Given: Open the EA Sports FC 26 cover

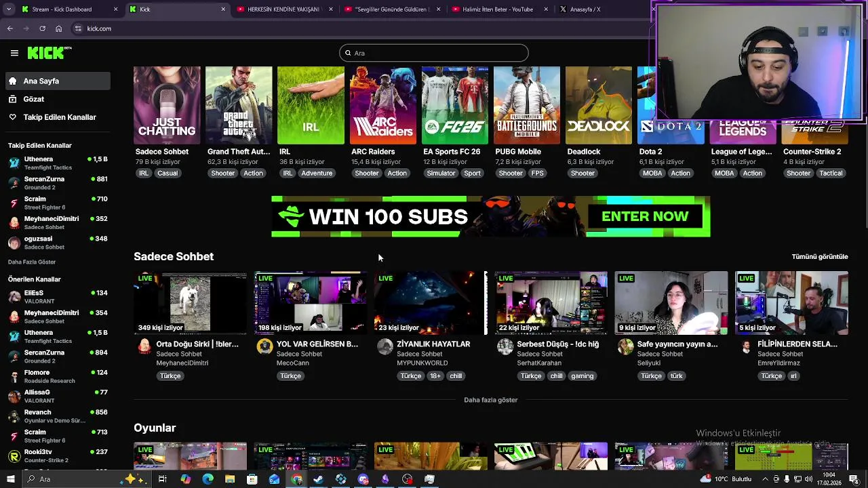Looking at the screenshot, I should click(x=455, y=105).
